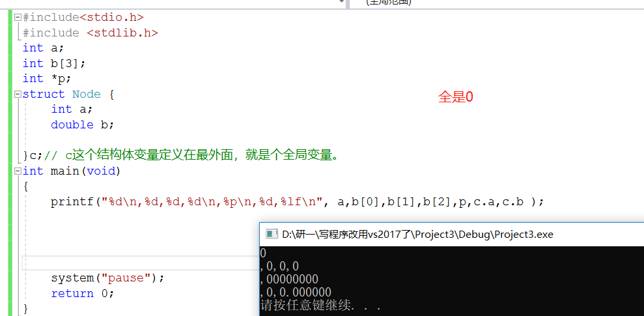Place cursor on 'int b[3];' line
Viewport: 644px width, 316px height.
click(x=54, y=64)
